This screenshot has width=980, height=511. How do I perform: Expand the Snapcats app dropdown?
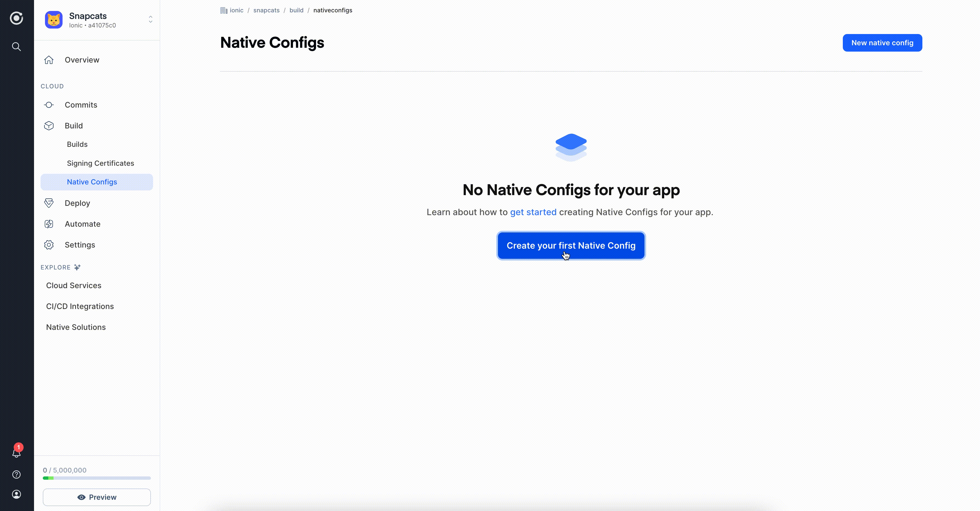pyautogui.click(x=150, y=19)
